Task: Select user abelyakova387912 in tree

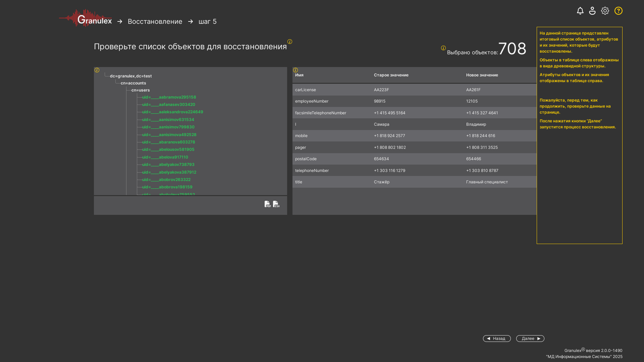Action: 169,172
